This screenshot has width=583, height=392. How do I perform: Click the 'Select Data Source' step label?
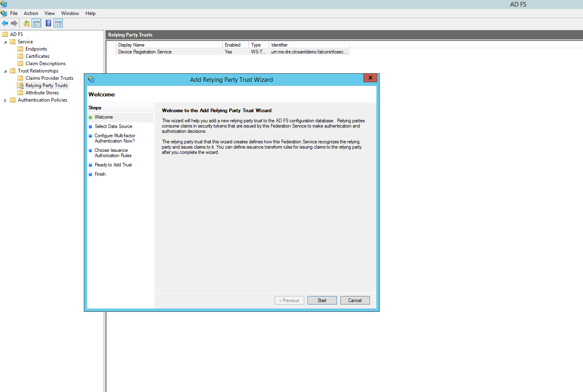point(113,126)
